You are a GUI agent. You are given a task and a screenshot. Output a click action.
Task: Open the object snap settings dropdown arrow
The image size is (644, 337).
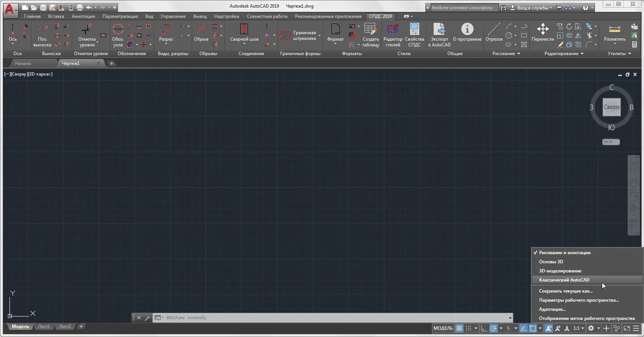[540, 328]
